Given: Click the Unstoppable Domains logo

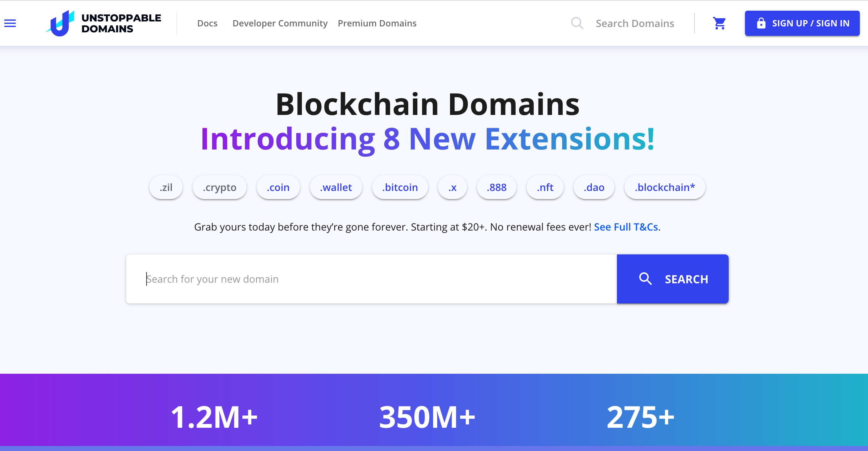Looking at the screenshot, I should coord(104,23).
